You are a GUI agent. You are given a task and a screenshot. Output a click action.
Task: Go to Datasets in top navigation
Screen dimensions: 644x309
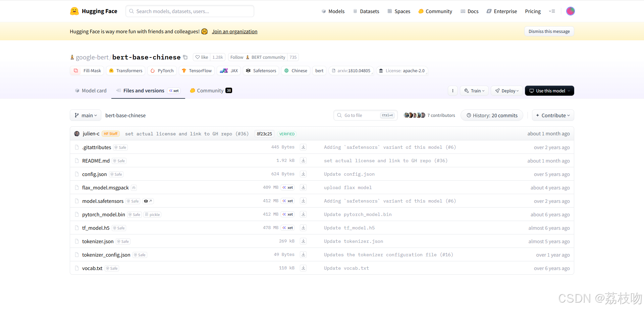tap(366, 11)
